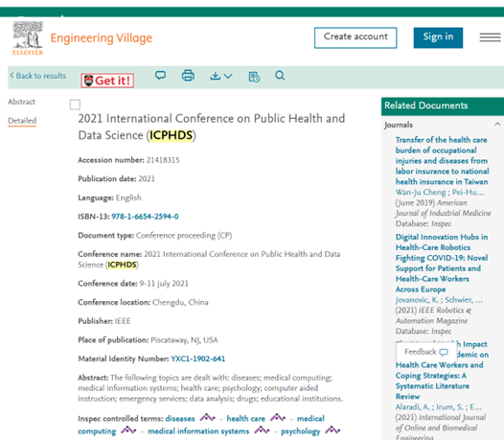The width and height of the screenshot is (504, 440).
Task: Click the Create account button
Action: click(355, 37)
